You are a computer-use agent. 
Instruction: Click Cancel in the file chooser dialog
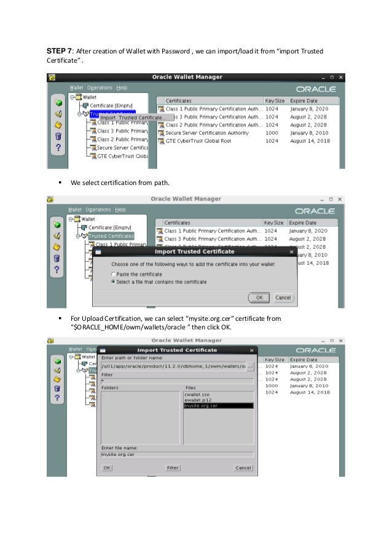coord(243,468)
